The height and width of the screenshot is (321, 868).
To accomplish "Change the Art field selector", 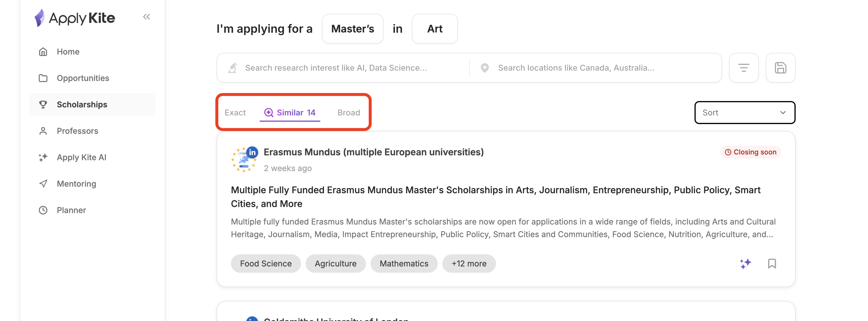I will click(x=434, y=29).
